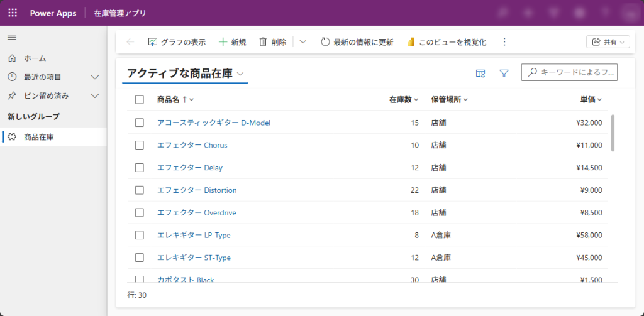
Task: Check the アコースティックギター D-Model row
Action: (x=140, y=123)
